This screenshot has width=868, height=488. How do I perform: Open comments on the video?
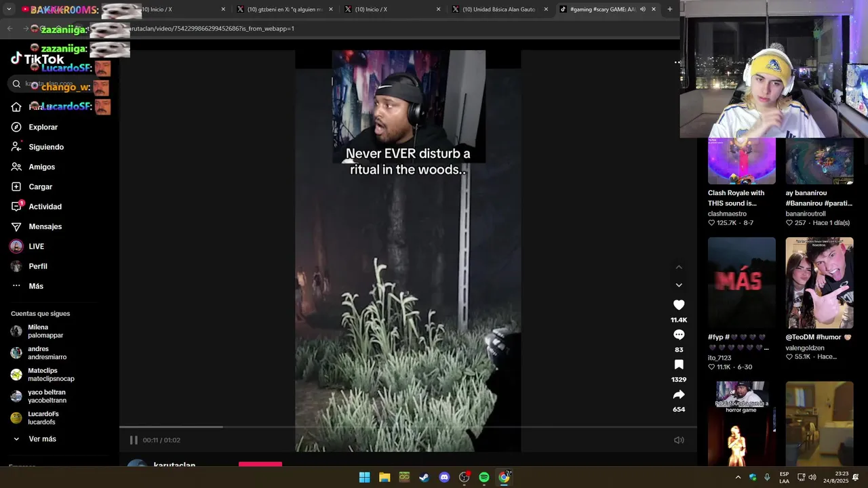pos(679,335)
